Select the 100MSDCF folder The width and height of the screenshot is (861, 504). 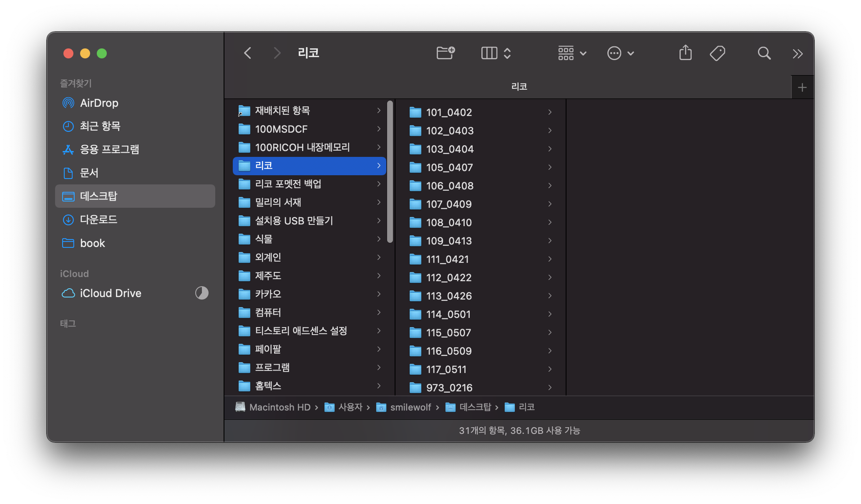[x=281, y=129]
